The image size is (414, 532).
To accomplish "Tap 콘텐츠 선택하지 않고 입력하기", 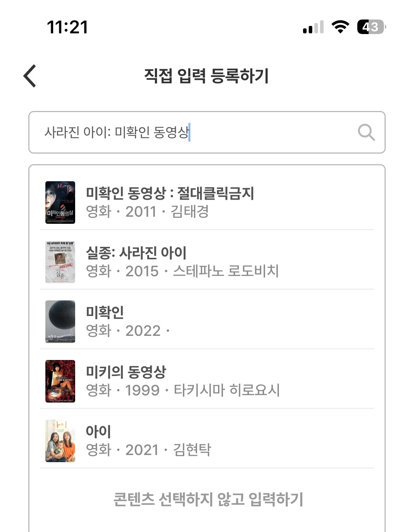I will tap(208, 499).
